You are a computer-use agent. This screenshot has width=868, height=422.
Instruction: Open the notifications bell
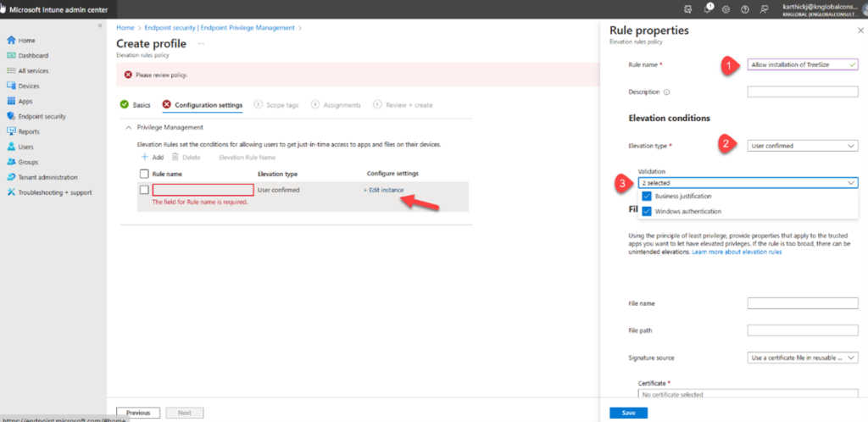pos(708,9)
